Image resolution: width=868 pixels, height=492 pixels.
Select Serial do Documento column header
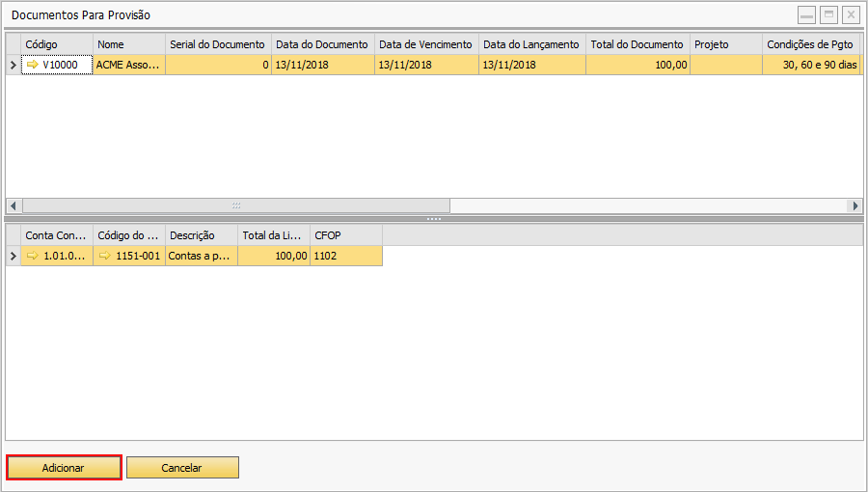tap(218, 44)
